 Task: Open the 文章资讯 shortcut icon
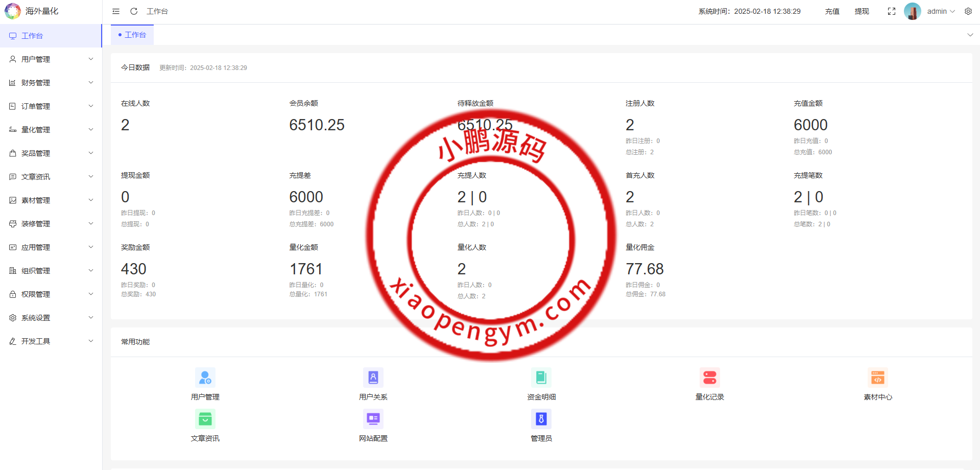pos(205,419)
